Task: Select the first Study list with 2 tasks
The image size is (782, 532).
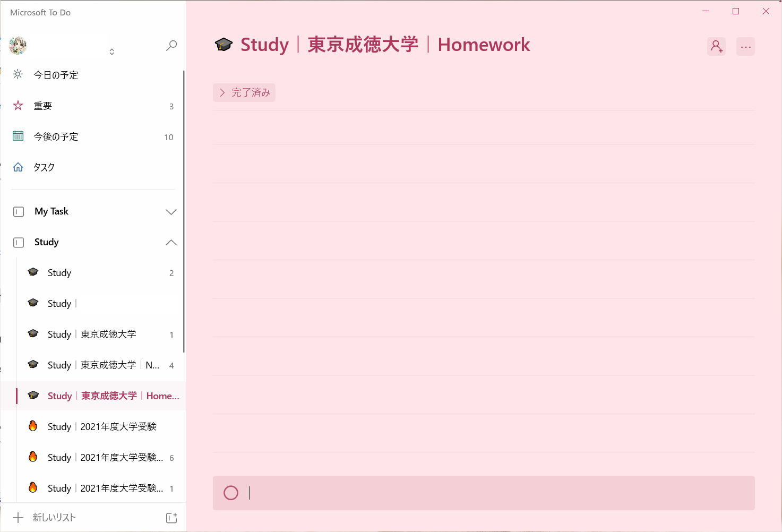Action: tap(59, 273)
